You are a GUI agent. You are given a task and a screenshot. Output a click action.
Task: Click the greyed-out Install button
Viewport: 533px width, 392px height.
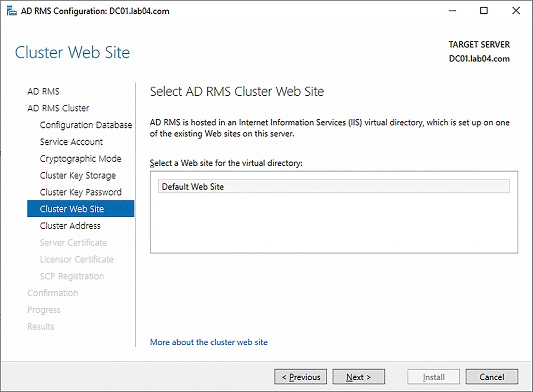434,377
